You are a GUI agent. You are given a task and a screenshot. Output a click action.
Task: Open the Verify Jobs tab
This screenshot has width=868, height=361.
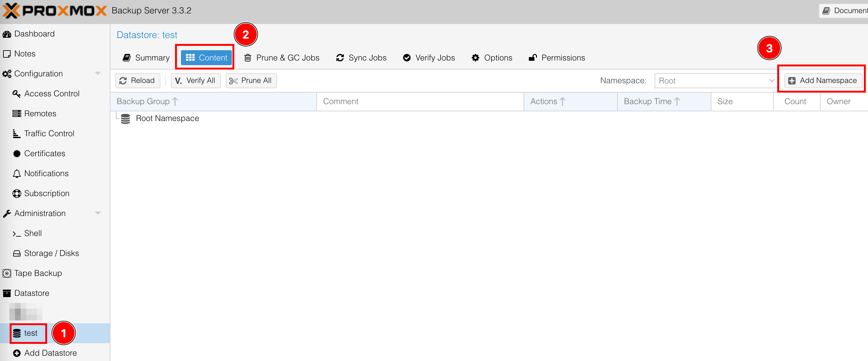pos(429,58)
